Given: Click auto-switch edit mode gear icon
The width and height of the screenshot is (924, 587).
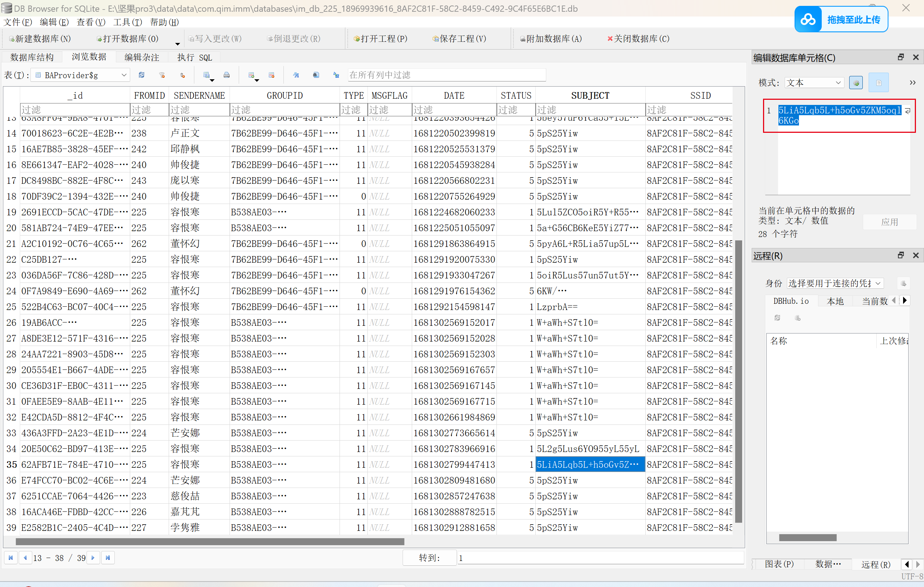Looking at the screenshot, I should tap(856, 83).
